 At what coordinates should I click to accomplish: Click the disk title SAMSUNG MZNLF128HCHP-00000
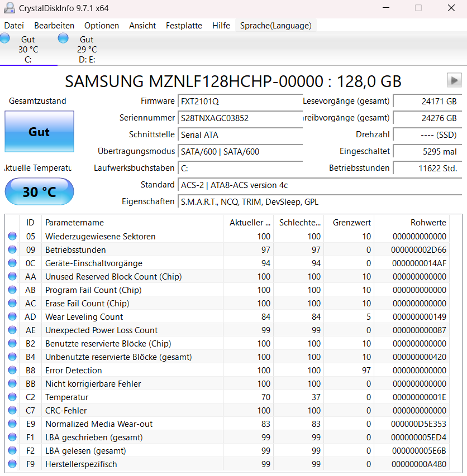pyautogui.click(x=233, y=81)
